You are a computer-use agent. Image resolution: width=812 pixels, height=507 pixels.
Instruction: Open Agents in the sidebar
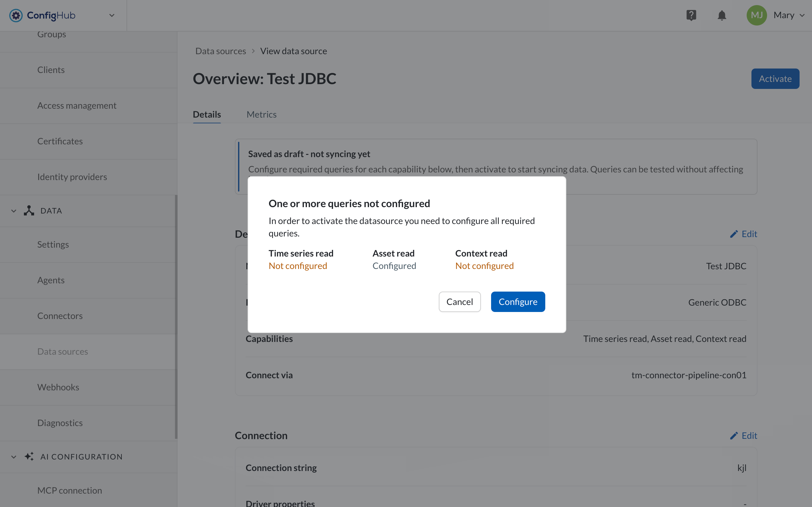pos(88,280)
